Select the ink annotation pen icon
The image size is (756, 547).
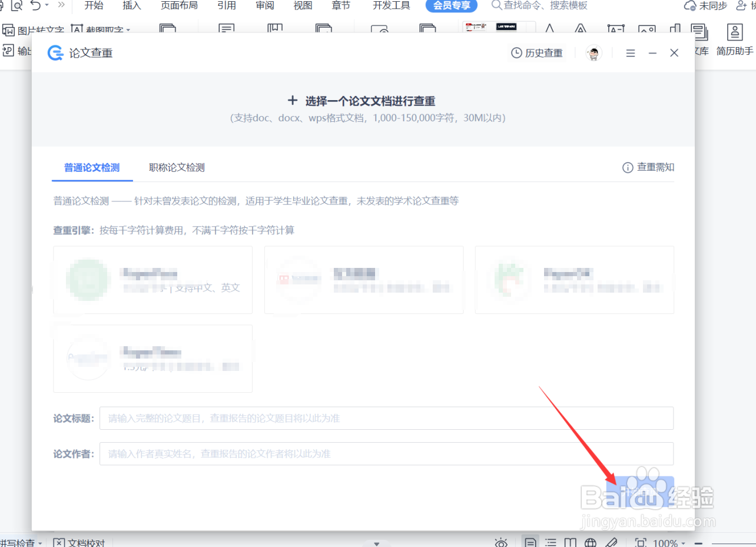click(x=611, y=542)
